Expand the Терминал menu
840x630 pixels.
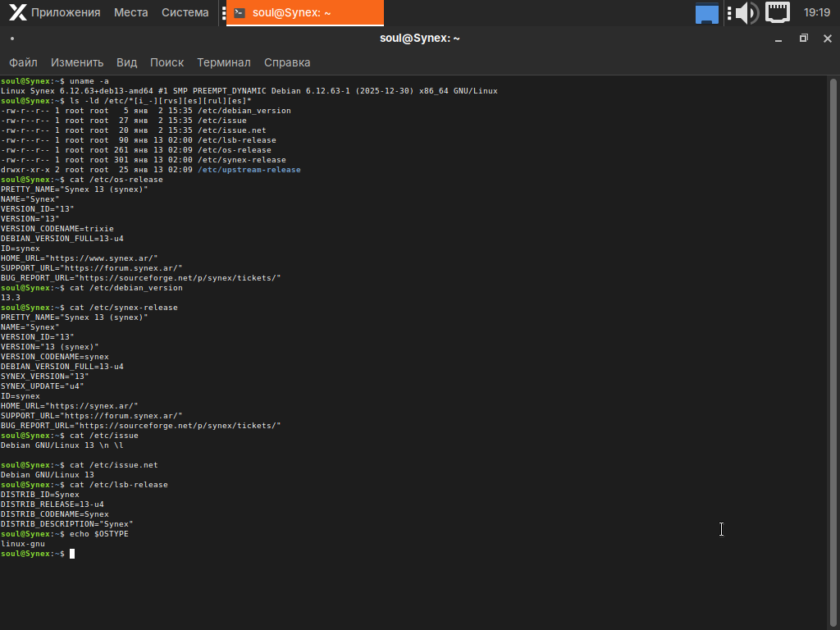224,62
